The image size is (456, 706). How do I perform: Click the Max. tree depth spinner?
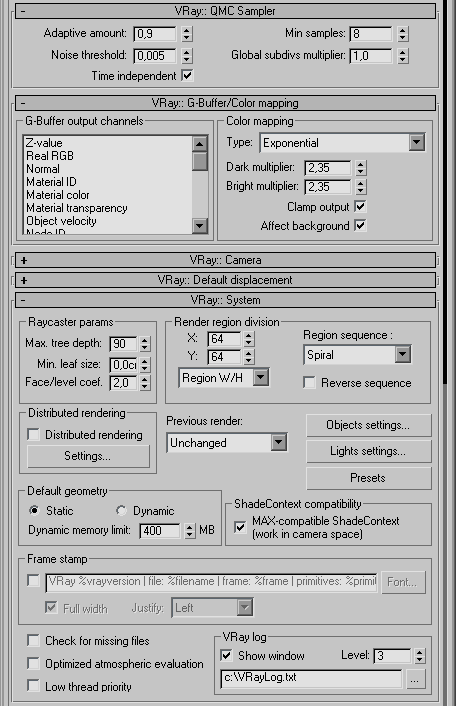pos(144,344)
